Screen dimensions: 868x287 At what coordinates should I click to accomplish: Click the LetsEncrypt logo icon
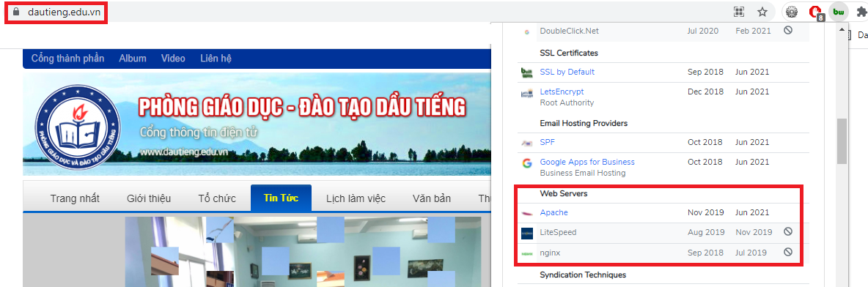[x=526, y=94]
